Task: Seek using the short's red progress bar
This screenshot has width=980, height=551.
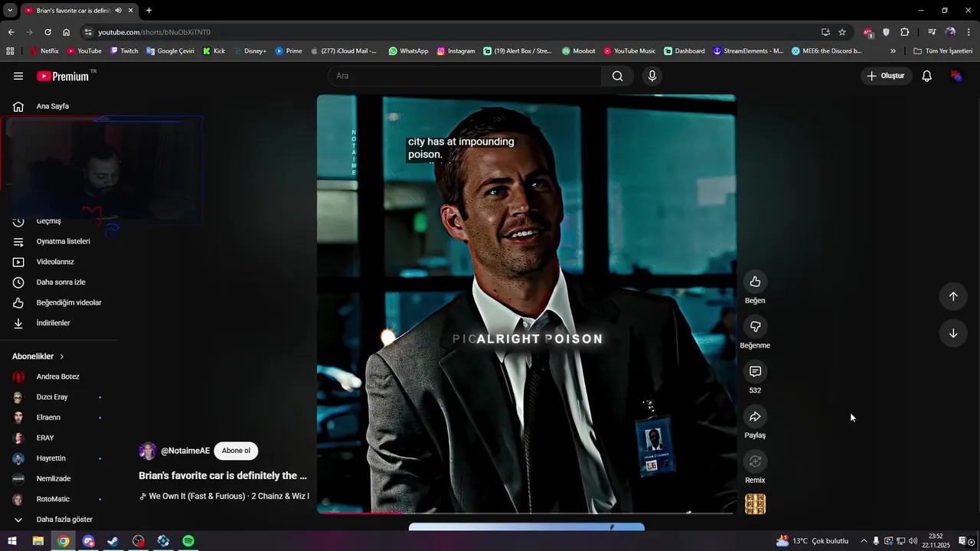Action: click(x=527, y=513)
